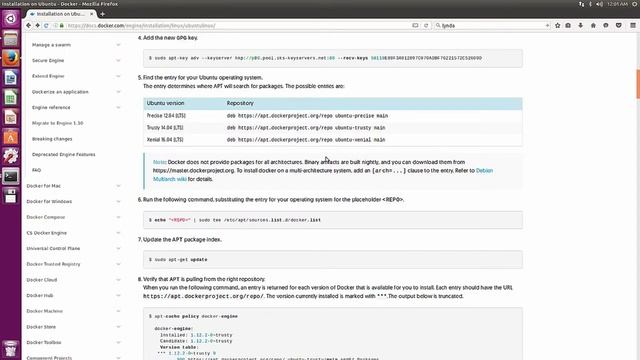
Task: Close the Installation on Ubuntu tab
Action: click(x=91, y=14)
